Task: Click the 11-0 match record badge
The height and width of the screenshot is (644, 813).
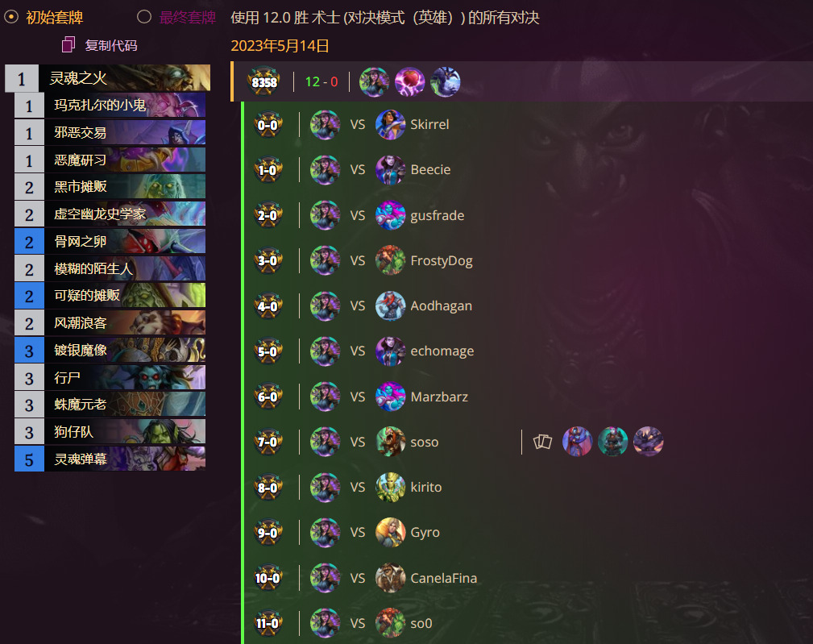Action: click(x=268, y=623)
